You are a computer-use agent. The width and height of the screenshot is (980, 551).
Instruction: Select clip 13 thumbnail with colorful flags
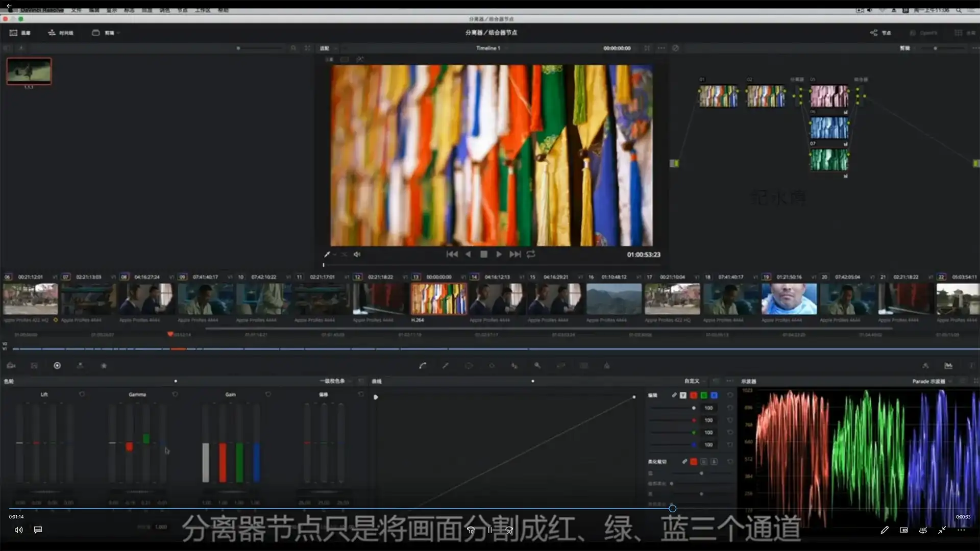(x=438, y=299)
